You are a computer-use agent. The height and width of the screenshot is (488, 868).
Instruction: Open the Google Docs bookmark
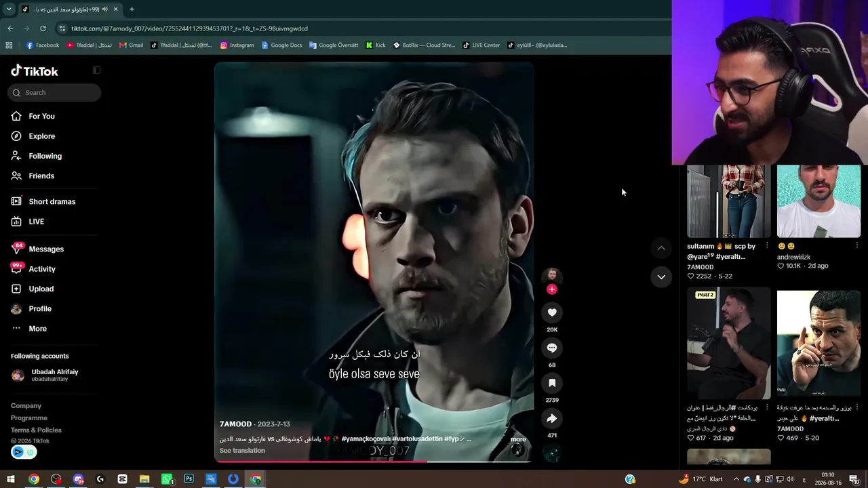(x=281, y=45)
